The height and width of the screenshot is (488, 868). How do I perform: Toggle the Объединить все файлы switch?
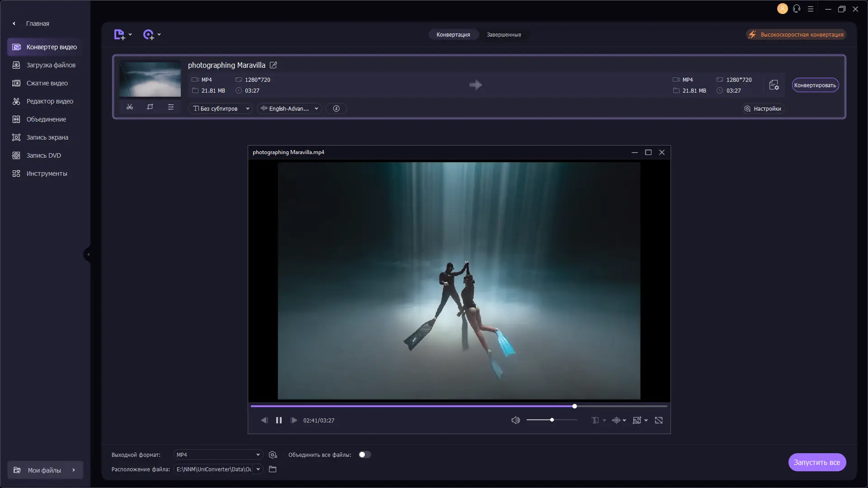click(364, 455)
